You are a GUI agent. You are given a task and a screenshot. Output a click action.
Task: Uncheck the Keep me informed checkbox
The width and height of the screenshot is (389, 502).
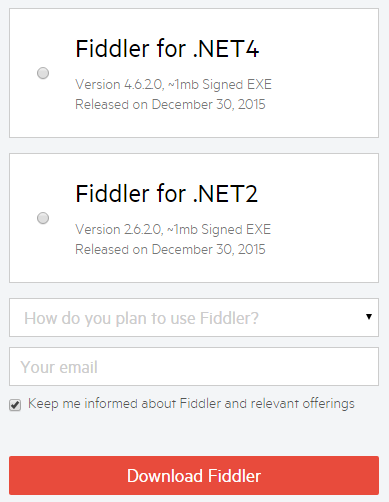tap(15, 405)
